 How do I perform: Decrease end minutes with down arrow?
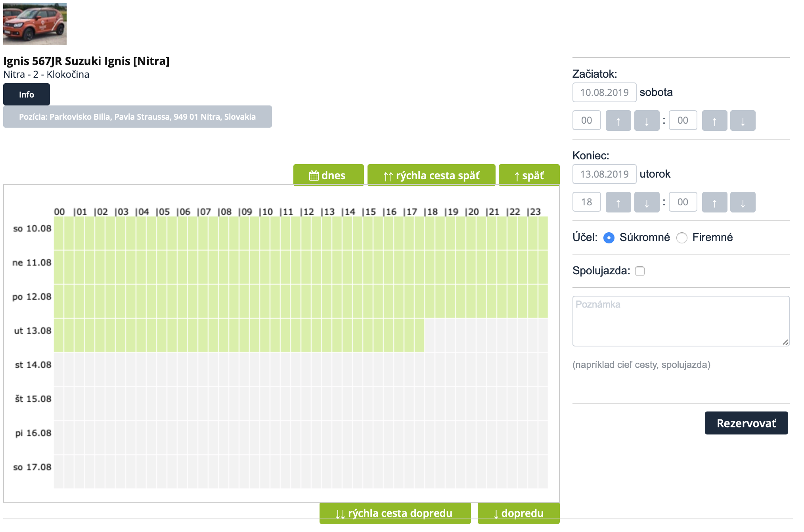[x=743, y=202]
